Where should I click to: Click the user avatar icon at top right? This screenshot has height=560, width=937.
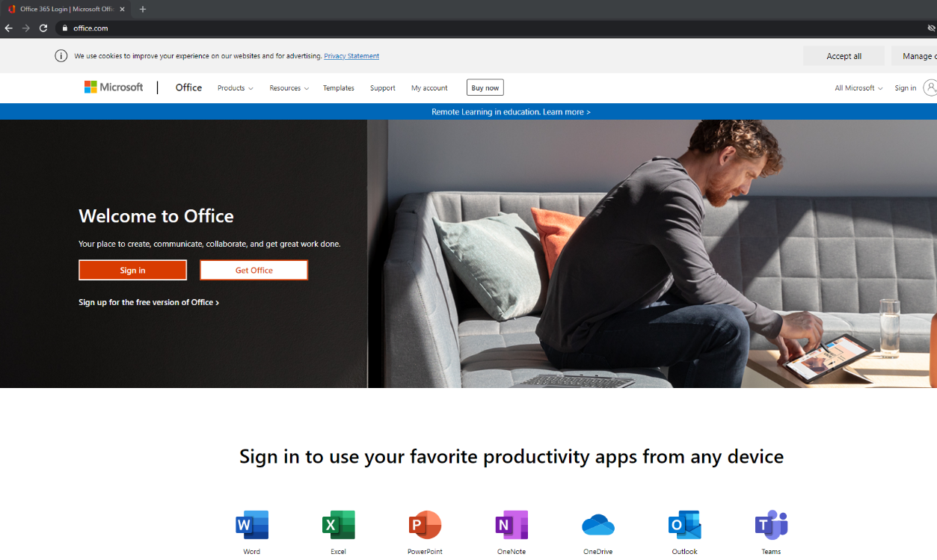click(930, 87)
